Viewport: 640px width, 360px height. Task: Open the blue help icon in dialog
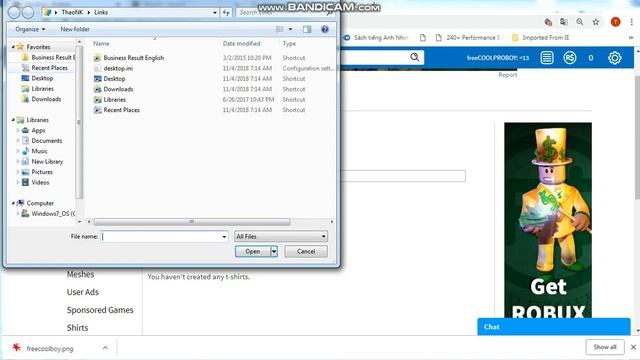click(325, 29)
